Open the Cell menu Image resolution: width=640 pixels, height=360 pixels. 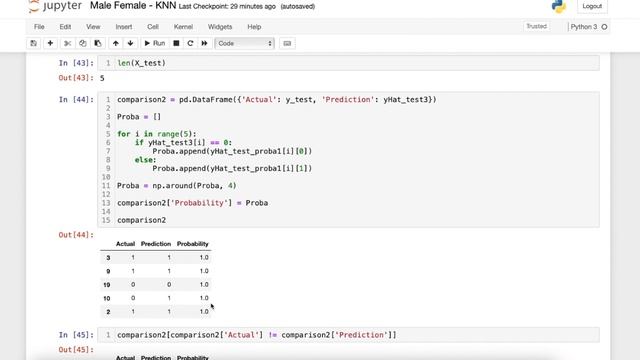pyautogui.click(x=153, y=27)
